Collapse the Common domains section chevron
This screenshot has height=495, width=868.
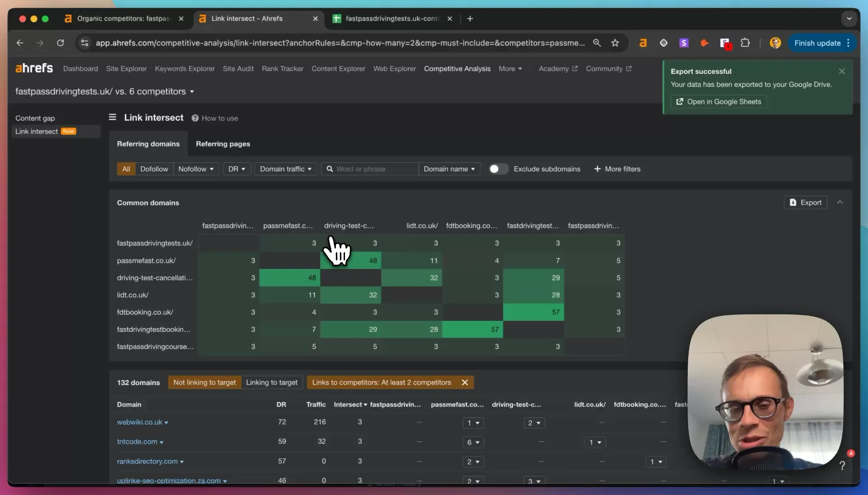tap(840, 202)
